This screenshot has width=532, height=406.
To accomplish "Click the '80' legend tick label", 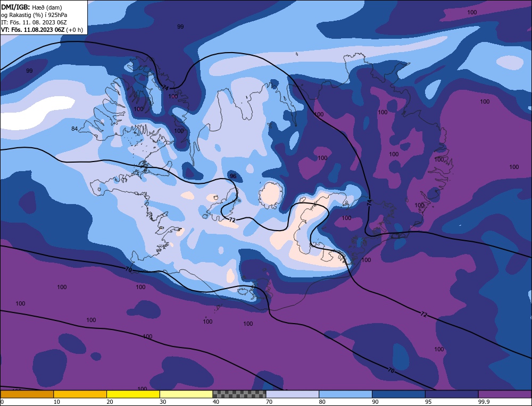I will (x=322, y=402).
